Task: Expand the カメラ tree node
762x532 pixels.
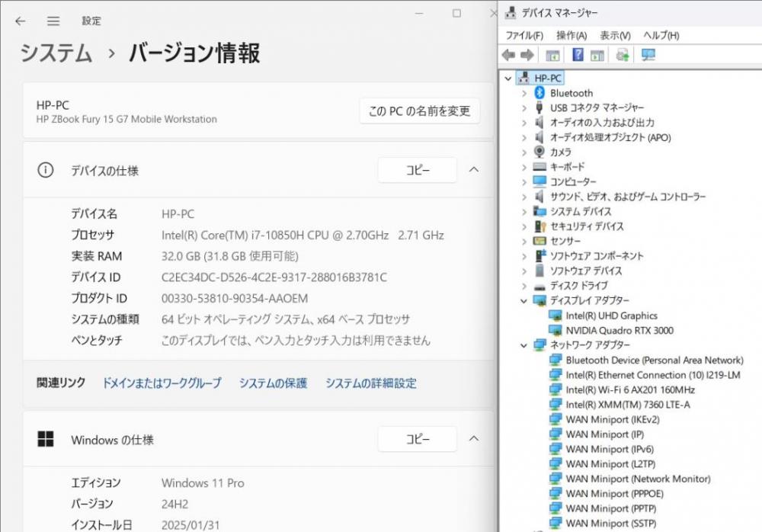Action: 524,152
